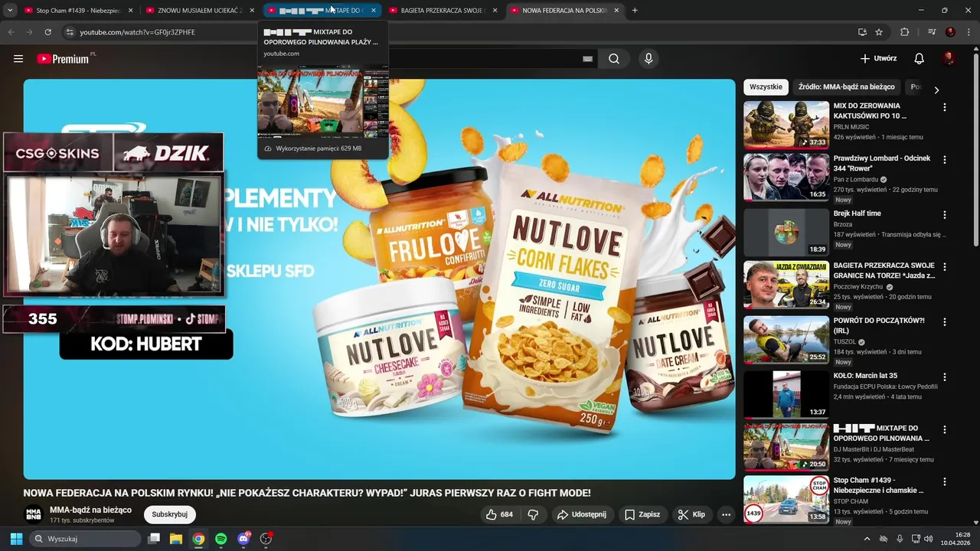Dislike the video
980x551 pixels.
[534, 514]
